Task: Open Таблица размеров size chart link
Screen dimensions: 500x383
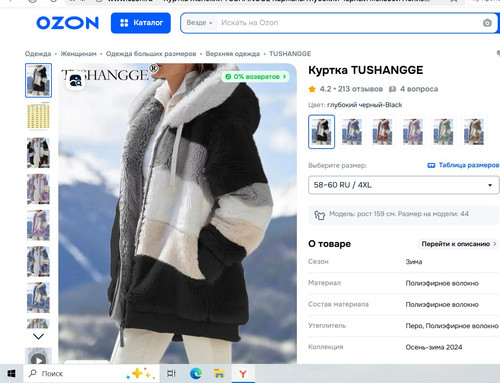Action: (x=463, y=165)
